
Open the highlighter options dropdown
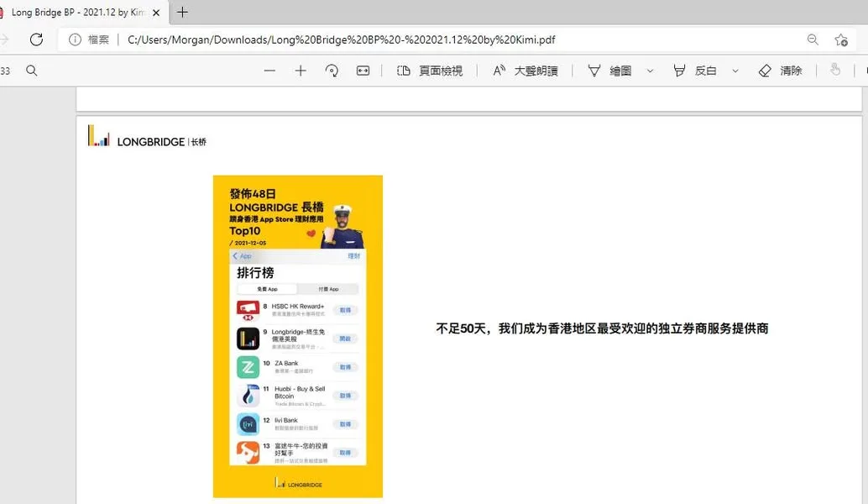(735, 71)
